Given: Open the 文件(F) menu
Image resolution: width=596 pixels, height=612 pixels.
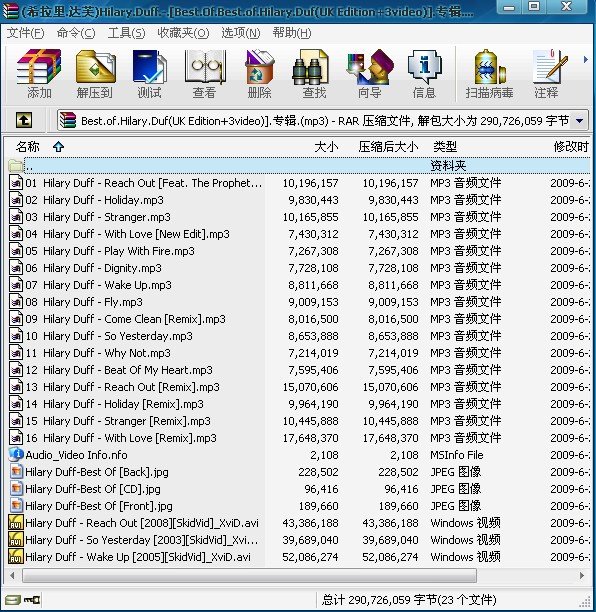Looking at the screenshot, I should [x=25, y=33].
